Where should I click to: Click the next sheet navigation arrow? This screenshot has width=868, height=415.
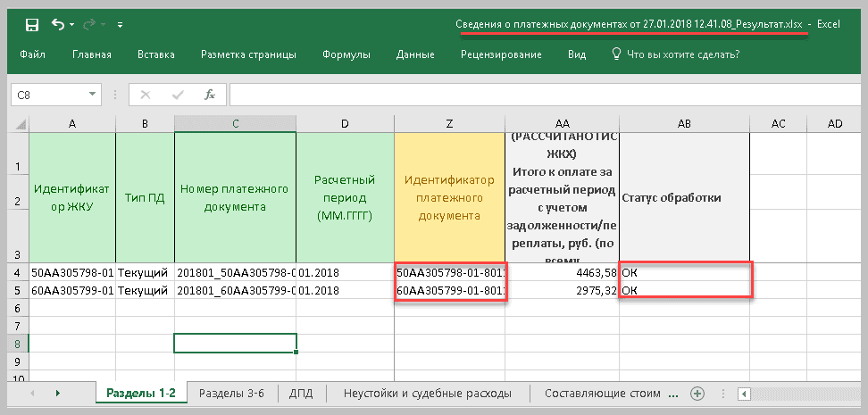58,394
